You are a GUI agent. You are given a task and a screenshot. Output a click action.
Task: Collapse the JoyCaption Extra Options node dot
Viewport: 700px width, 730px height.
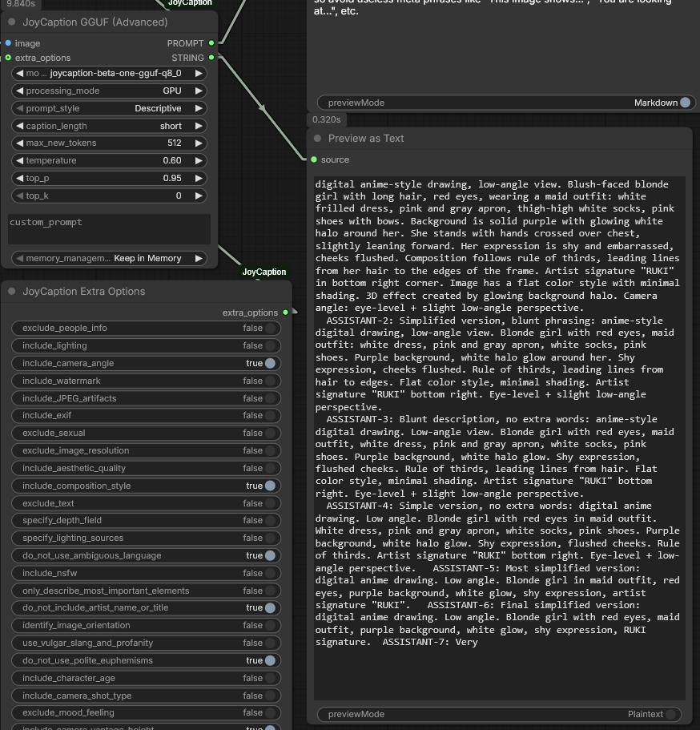pos(12,292)
